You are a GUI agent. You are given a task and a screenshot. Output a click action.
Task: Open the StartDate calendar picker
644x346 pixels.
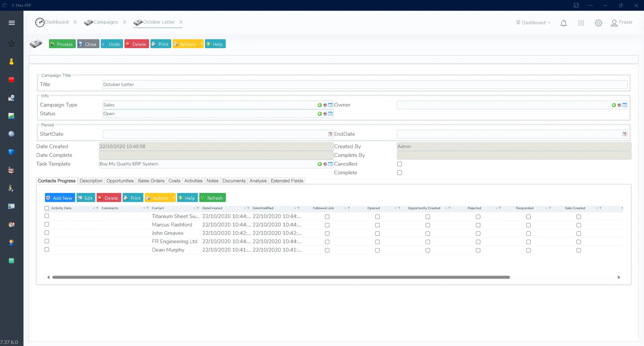(330, 134)
